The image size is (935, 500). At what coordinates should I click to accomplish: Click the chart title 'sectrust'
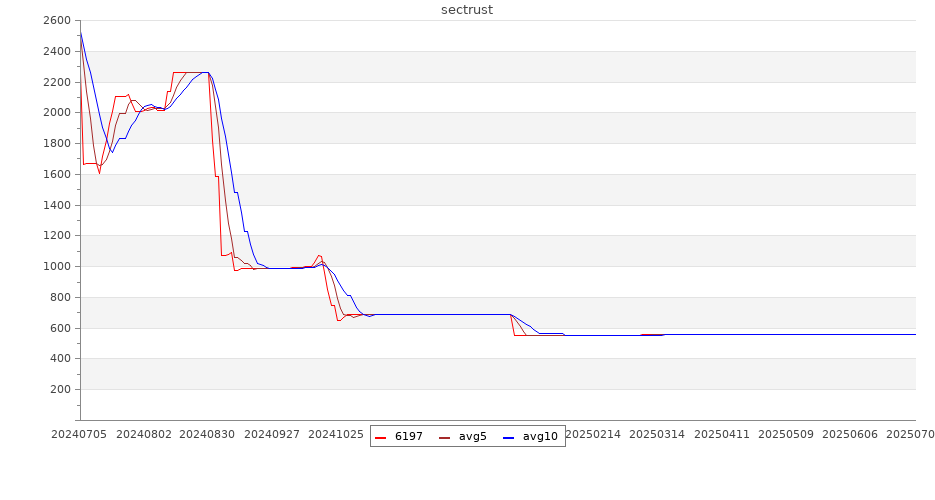(467, 10)
